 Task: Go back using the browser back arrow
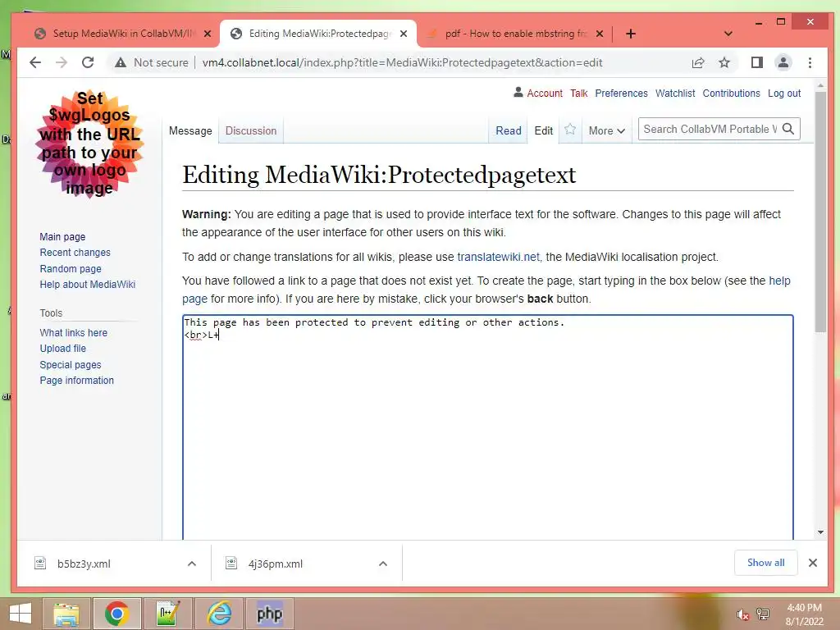pyautogui.click(x=35, y=62)
